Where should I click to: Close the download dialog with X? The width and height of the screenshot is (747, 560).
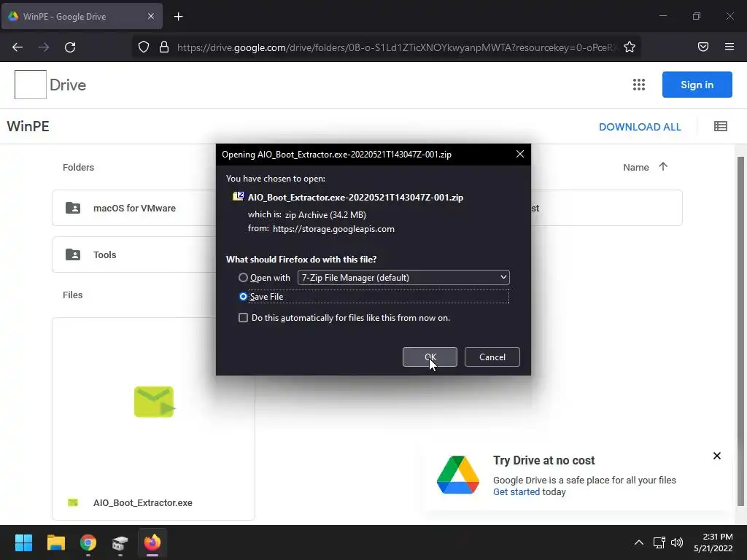pyautogui.click(x=519, y=154)
